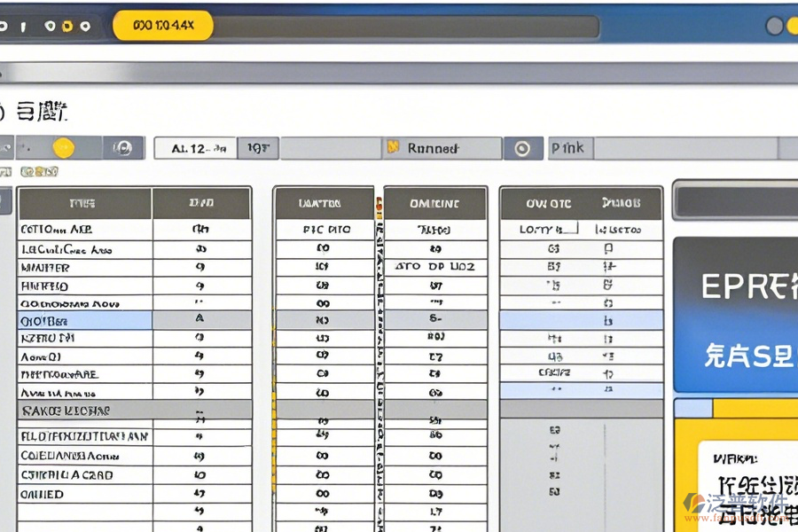Click the EPR blue banner panel

point(735,315)
